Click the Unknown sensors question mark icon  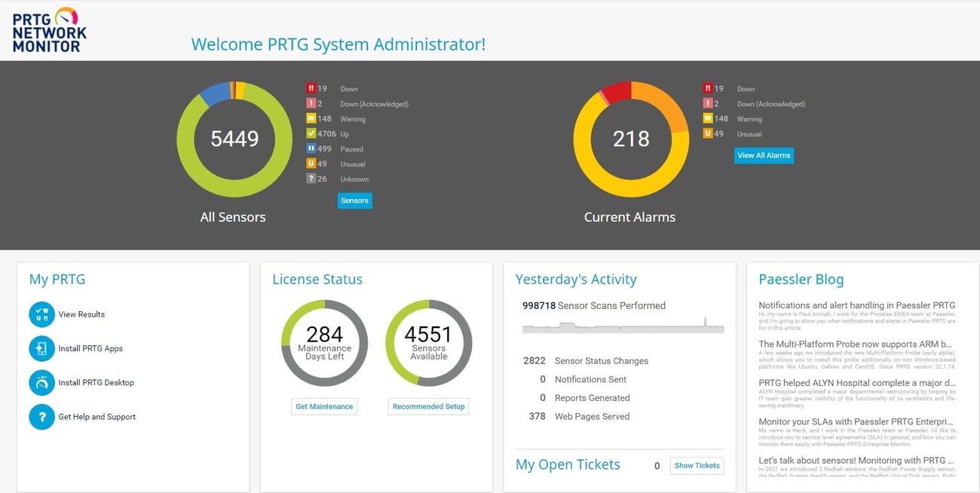[311, 179]
